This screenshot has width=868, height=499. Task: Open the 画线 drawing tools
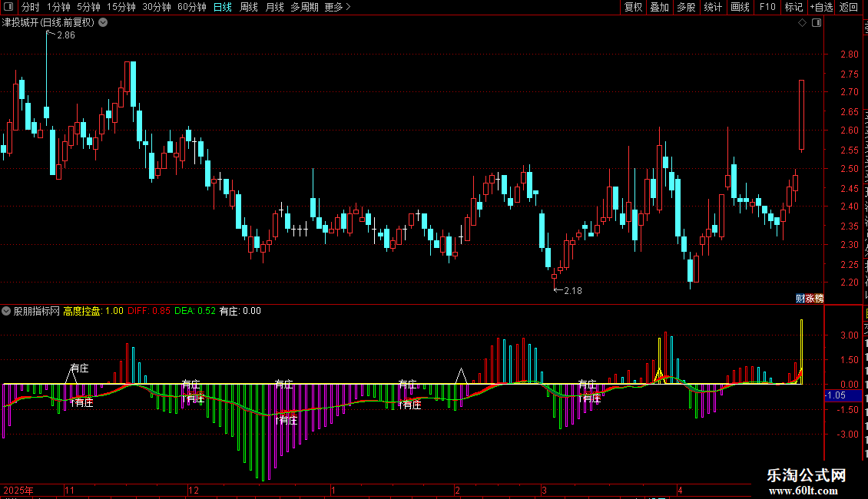pos(740,7)
